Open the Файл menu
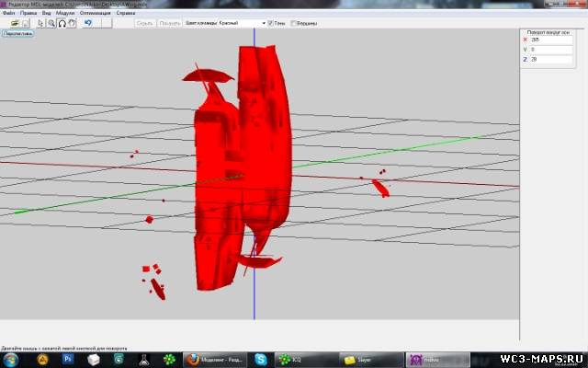 [x=8, y=14]
